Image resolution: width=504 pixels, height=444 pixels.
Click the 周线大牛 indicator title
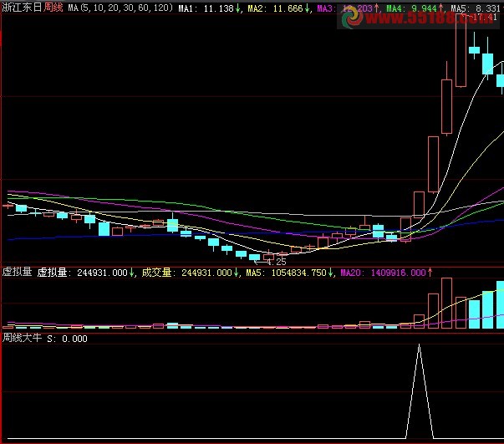22,339
